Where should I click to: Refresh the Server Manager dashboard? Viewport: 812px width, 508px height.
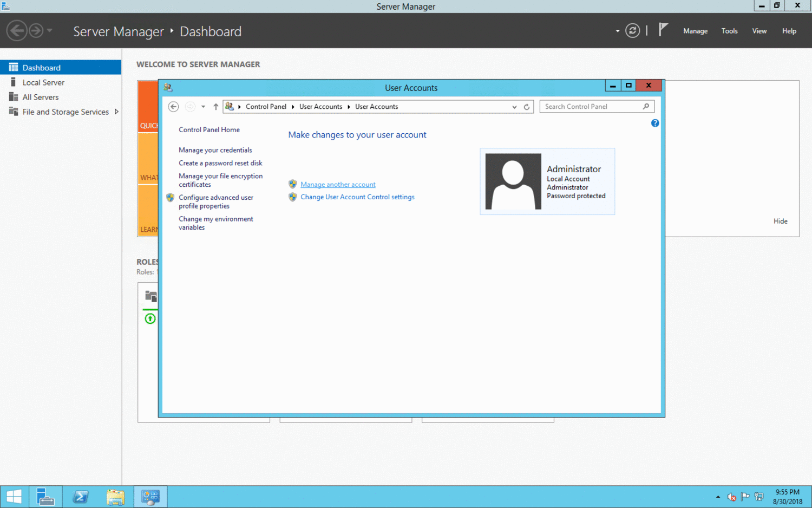(632, 30)
